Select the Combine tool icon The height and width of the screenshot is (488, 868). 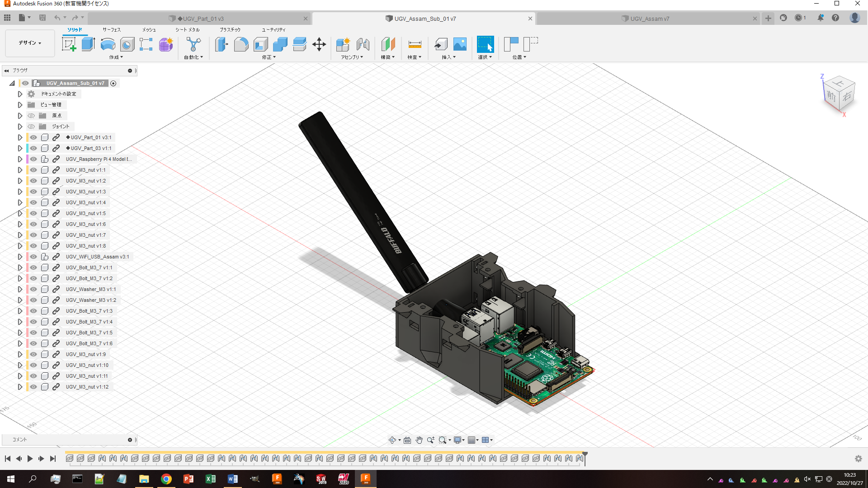tap(280, 44)
